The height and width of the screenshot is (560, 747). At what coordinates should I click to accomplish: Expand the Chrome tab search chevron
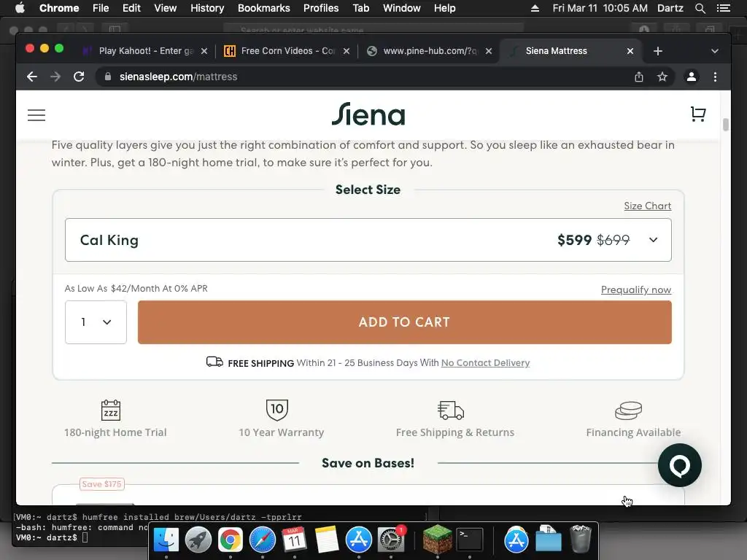(x=715, y=51)
